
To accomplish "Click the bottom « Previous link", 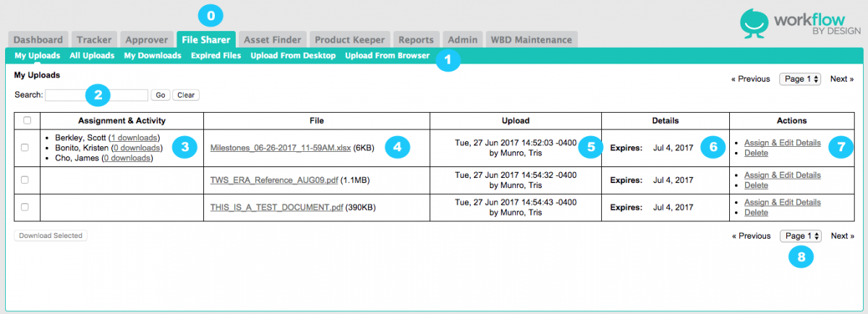I will [x=751, y=236].
